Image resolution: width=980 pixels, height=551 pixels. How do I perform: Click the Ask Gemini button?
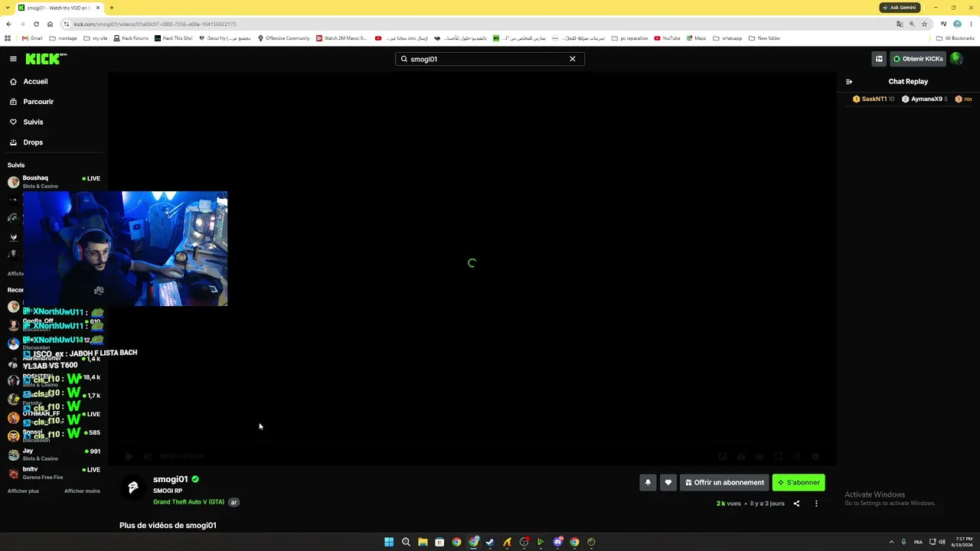click(899, 8)
